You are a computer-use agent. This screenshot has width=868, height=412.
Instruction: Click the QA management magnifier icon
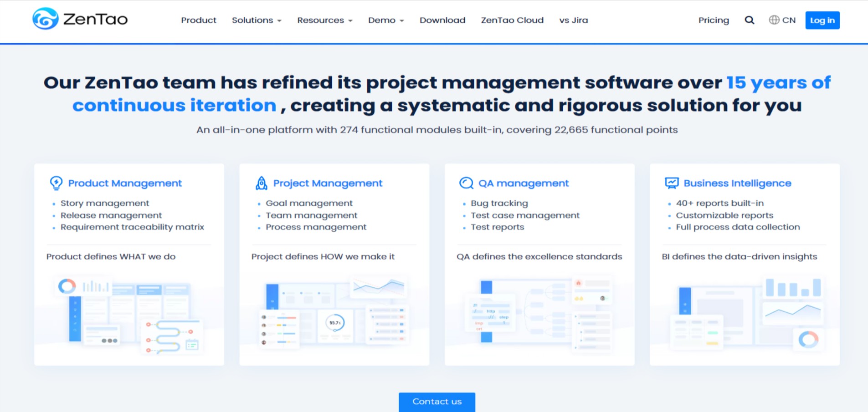tap(466, 183)
